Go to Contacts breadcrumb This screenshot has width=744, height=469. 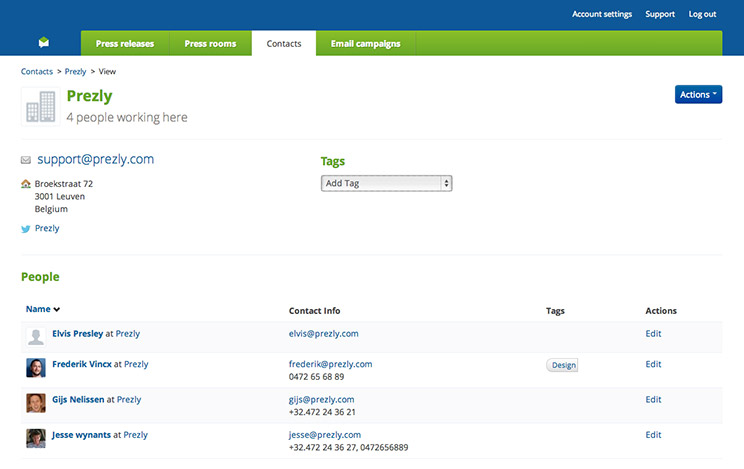point(37,71)
